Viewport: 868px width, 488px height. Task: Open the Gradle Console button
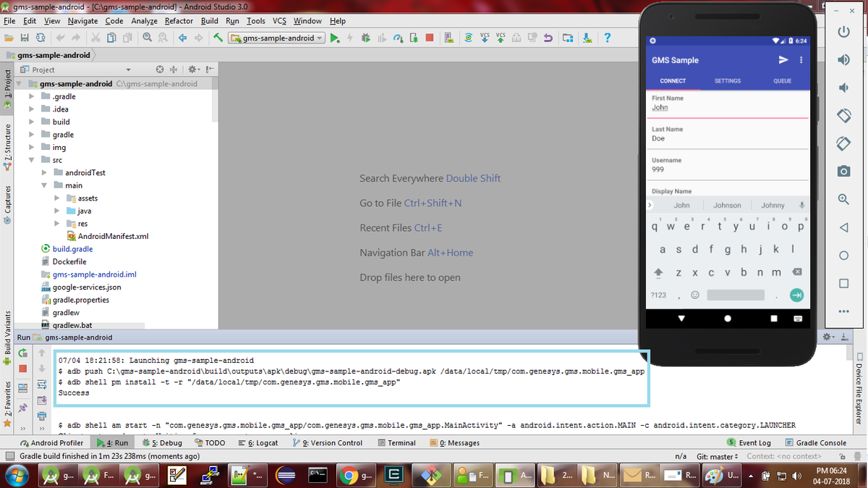coord(815,443)
